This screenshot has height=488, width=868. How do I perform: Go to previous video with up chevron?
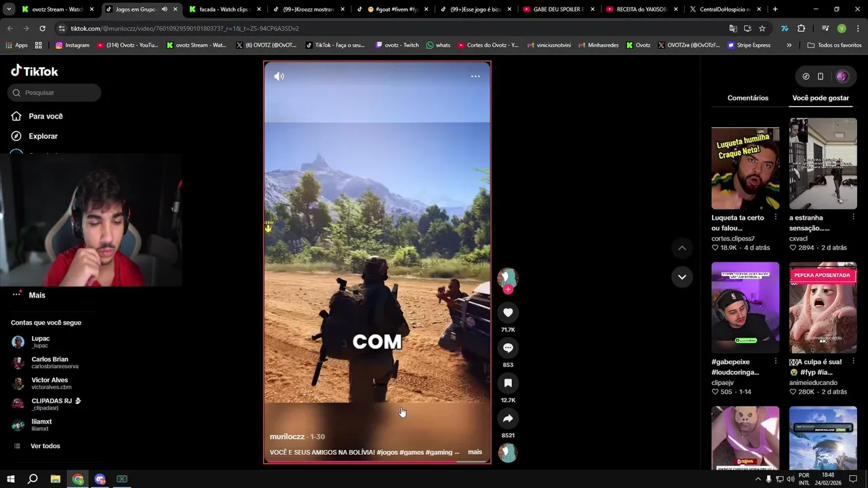[682, 249]
